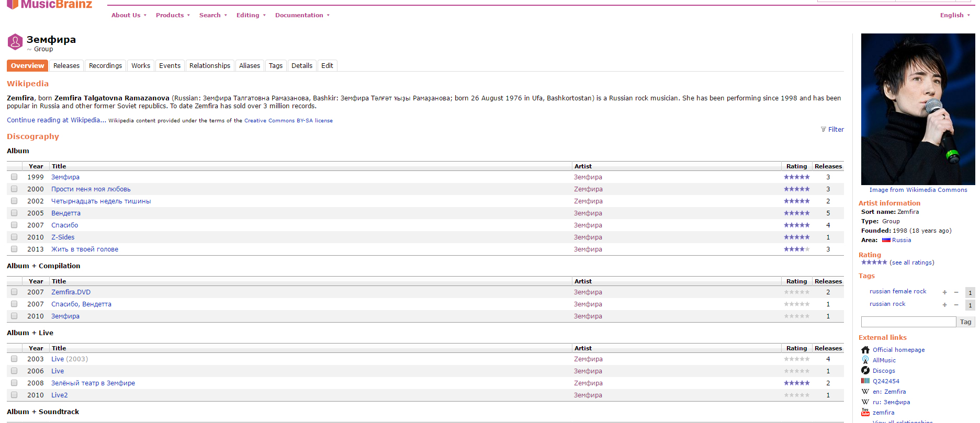Select the Live2 row checkbox
This screenshot has height=423, width=980.
click(14, 395)
